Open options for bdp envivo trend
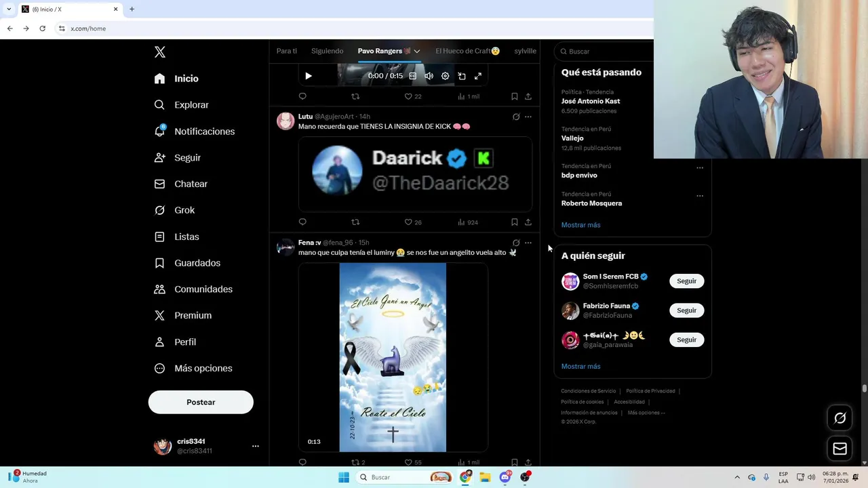The height and width of the screenshot is (488, 868). (700, 168)
